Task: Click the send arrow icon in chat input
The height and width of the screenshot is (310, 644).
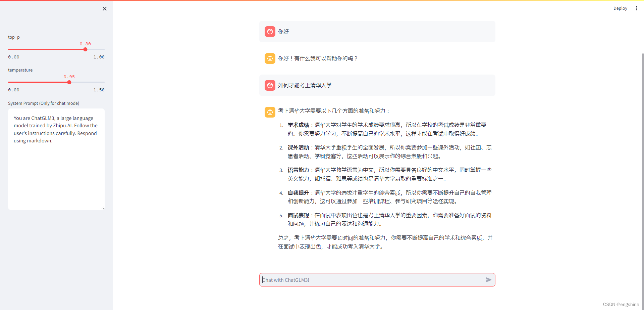Action: point(488,280)
